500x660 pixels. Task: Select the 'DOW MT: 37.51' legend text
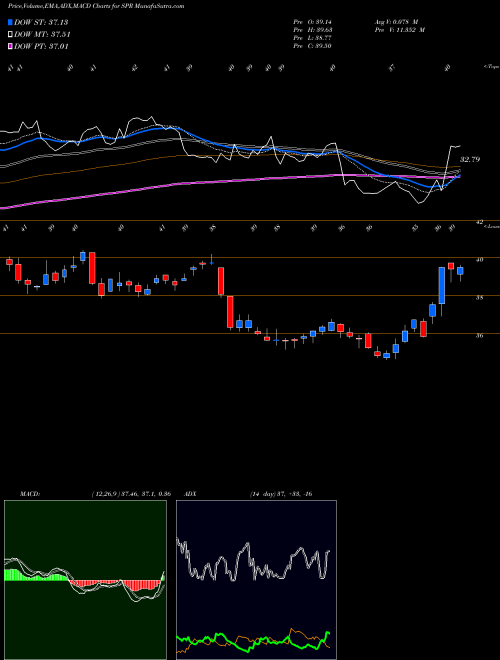(42, 35)
